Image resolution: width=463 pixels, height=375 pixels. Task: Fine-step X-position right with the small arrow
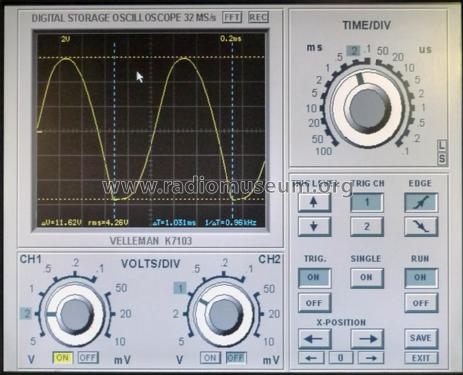pos(371,358)
